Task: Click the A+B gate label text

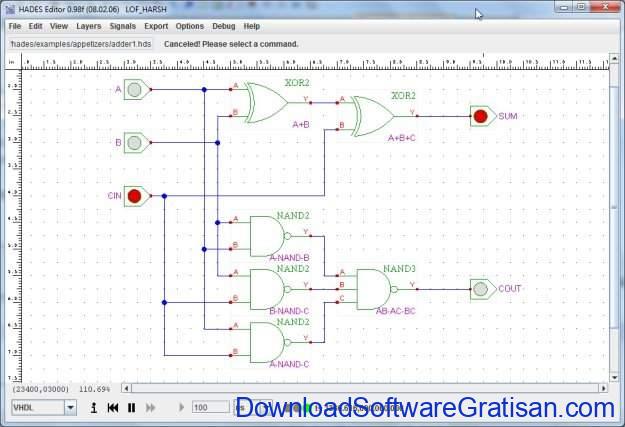Action: pos(301,125)
